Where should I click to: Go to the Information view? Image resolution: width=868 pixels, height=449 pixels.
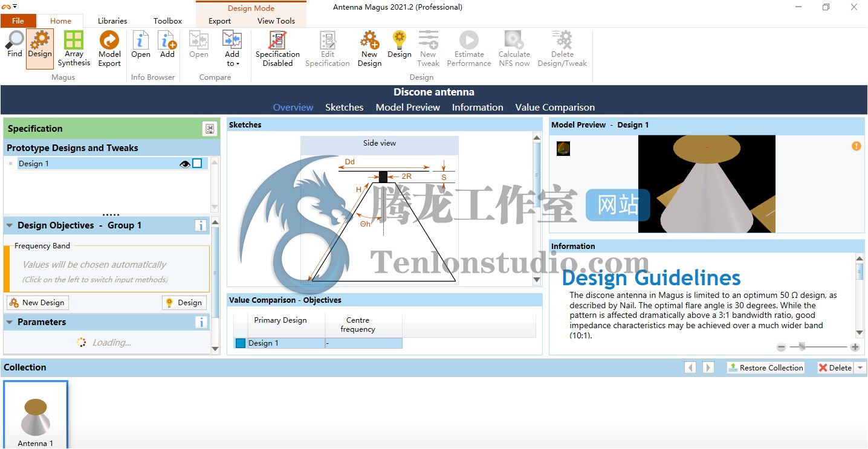point(478,107)
